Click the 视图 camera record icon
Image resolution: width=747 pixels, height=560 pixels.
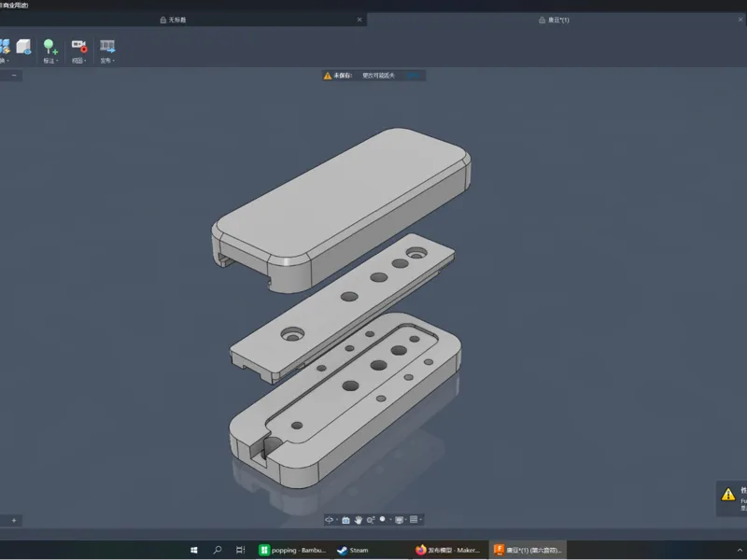[x=79, y=46]
